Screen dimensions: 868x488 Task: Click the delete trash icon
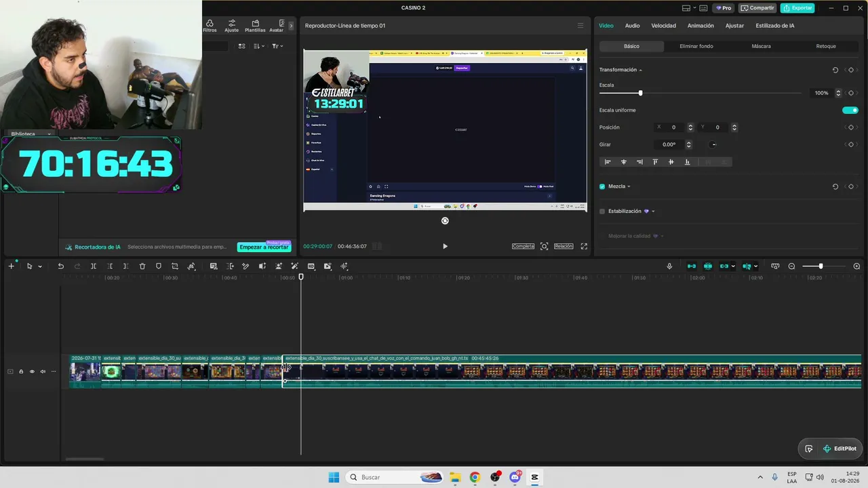click(x=142, y=266)
